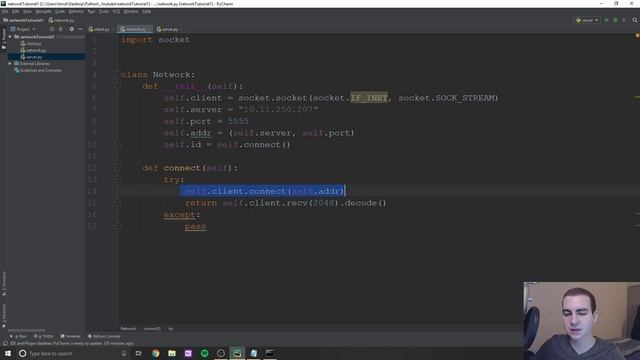640x360 pixels.
Task: Open the Edit menu
Action: (x=16, y=11)
